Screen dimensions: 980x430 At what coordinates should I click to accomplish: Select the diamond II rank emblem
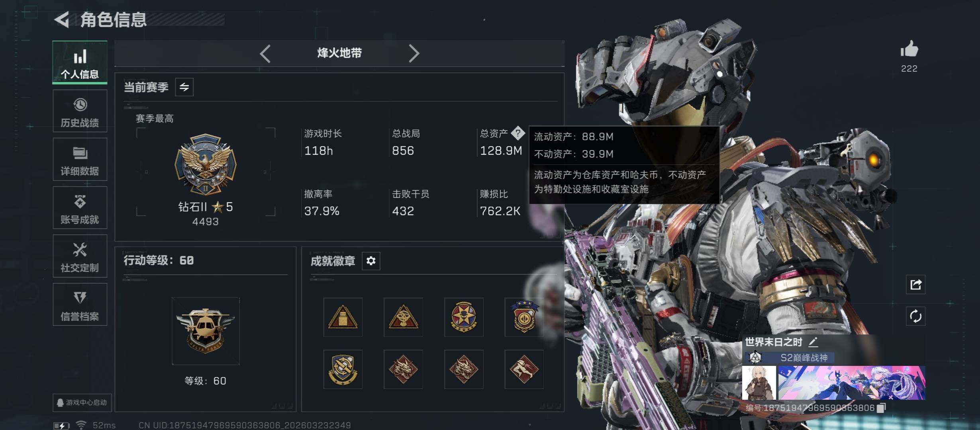[206, 164]
